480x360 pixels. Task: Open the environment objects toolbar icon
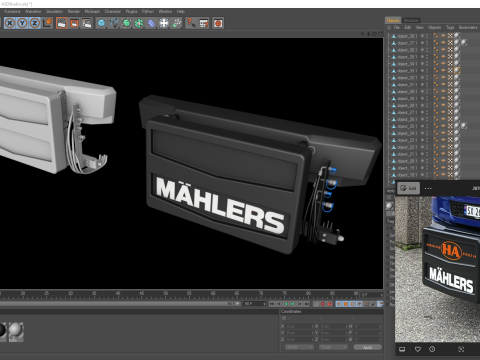tap(164, 23)
